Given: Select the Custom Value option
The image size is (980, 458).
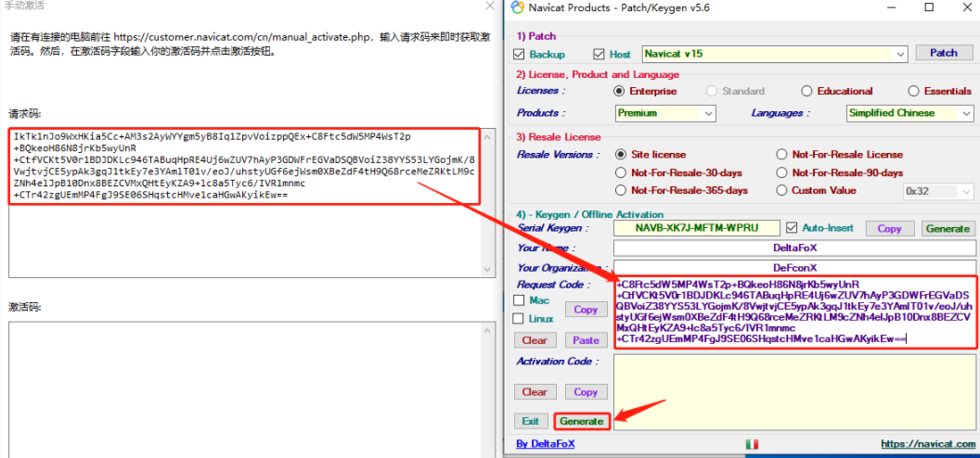Looking at the screenshot, I should click(x=782, y=190).
